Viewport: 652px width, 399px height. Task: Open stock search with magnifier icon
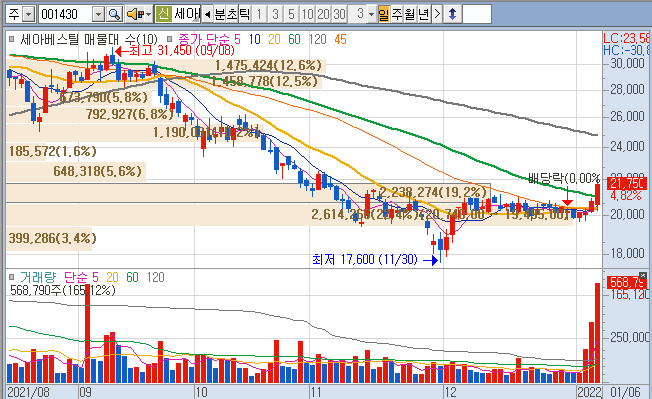click(114, 15)
